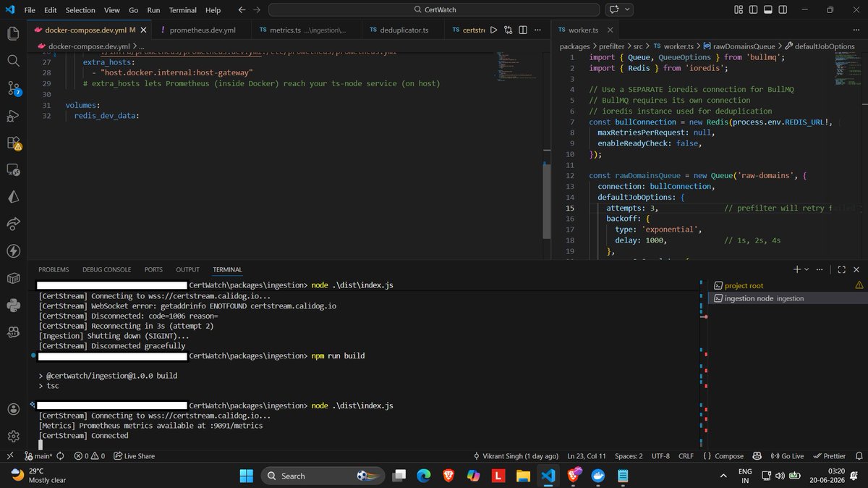Click the UTF-8 encoding indicator
The width and height of the screenshot is (868, 488).
click(x=660, y=456)
